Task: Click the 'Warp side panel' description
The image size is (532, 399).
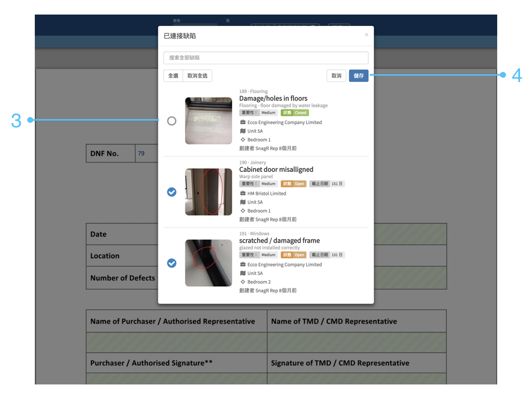Action: (256, 177)
